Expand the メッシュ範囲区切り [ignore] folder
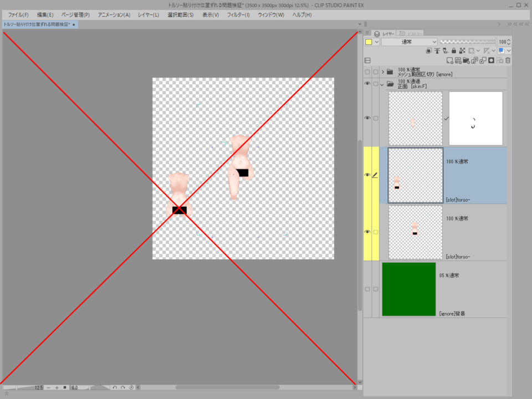This screenshot has width=532, height=399. pyautogui.click(x=382, y=71)
